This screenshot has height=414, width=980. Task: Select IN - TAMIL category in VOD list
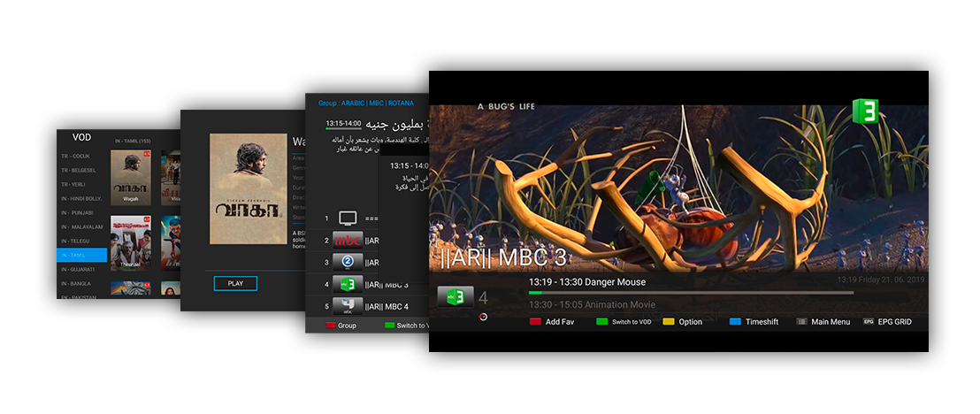click(x=82, y=255)
